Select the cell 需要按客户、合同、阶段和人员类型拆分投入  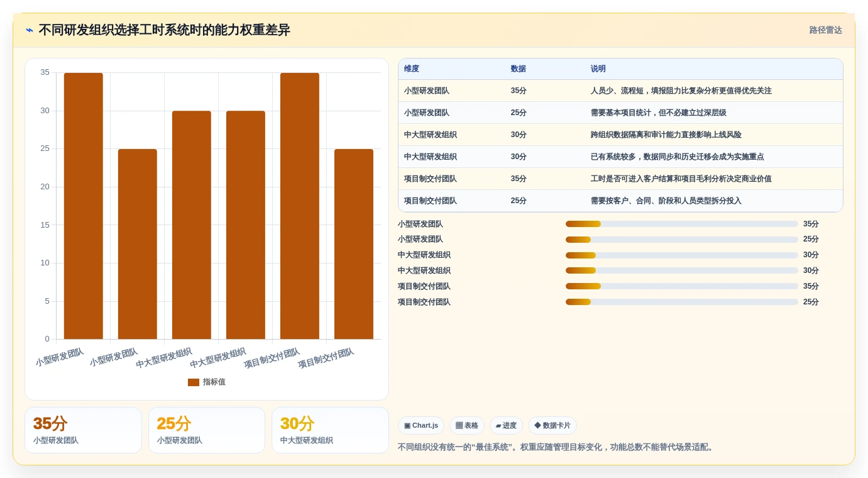(x=666, y=201)
